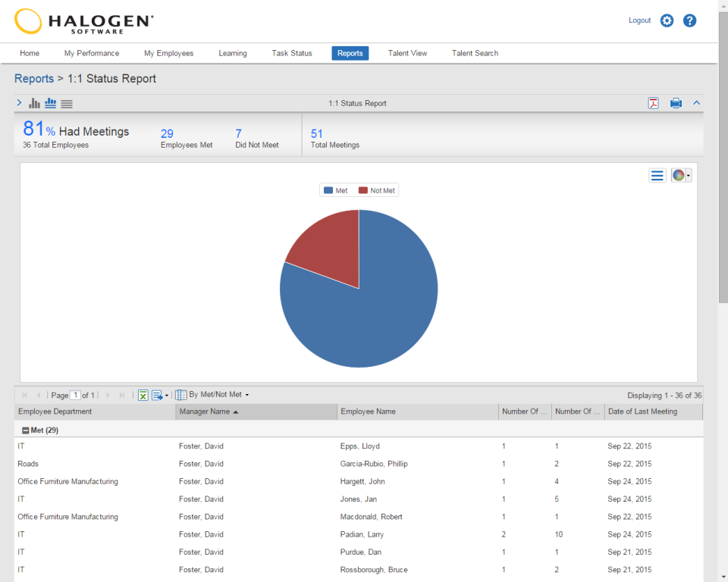Screen dimensions: 728x582
Task: Open chart hamburger menu icon
Action: (x=657, y=176)
